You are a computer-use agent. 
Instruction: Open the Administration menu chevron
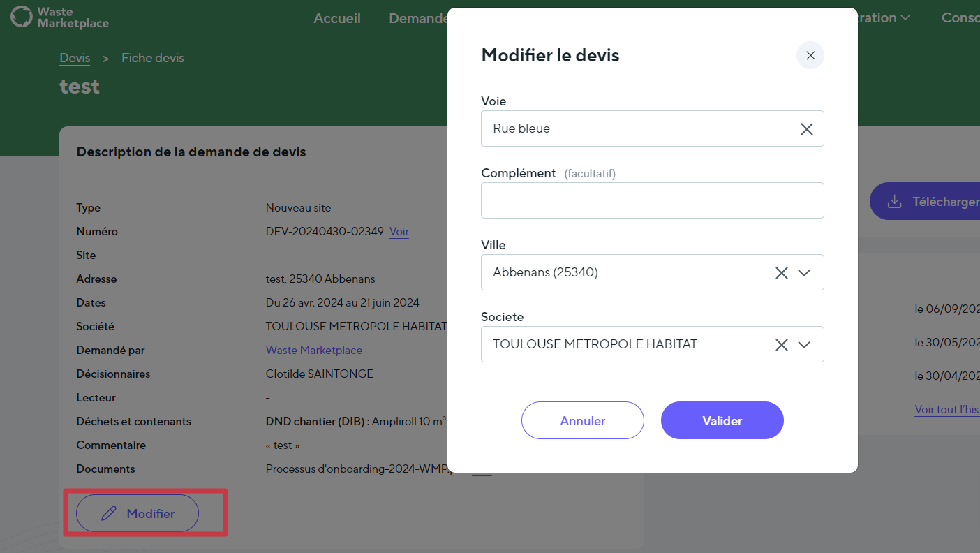905,18
